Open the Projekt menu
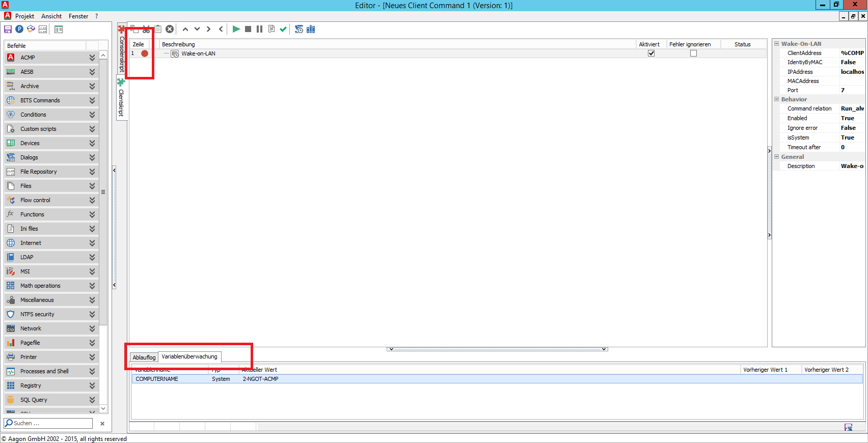 coord(24,16)
